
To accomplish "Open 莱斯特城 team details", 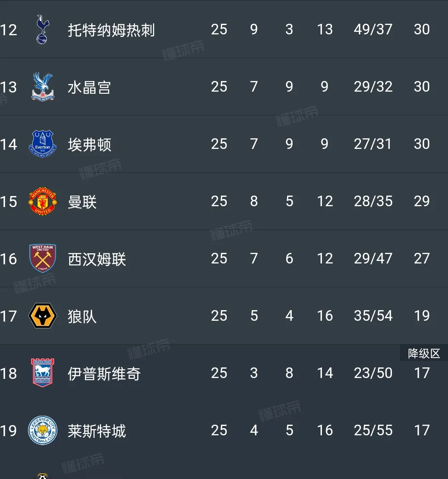I will click(x=97, y=431).
